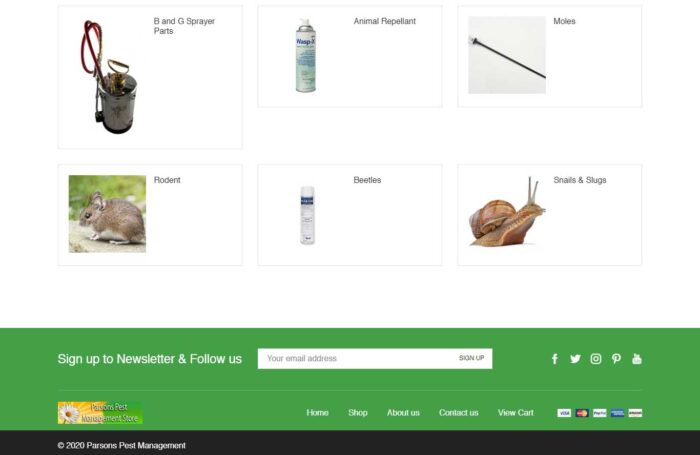Click the Visa payment icon
Screen dimensions: 700x455
coord(564,413)
